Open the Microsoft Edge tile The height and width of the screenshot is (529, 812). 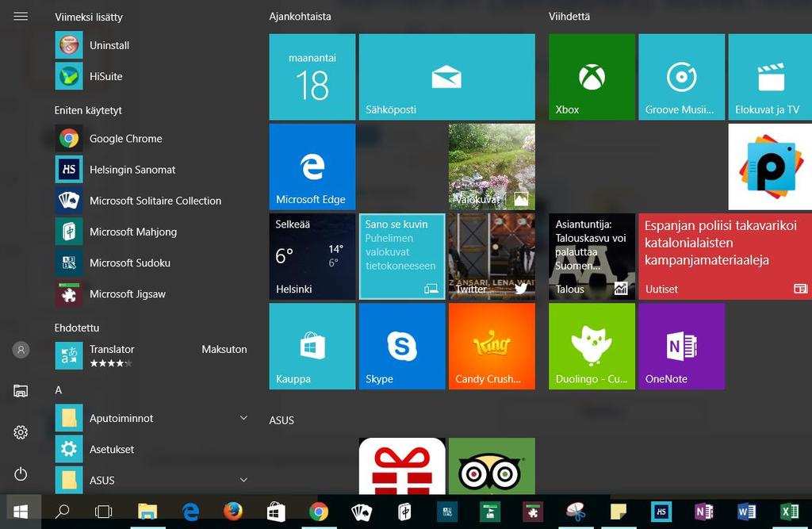tap(312, 167)
